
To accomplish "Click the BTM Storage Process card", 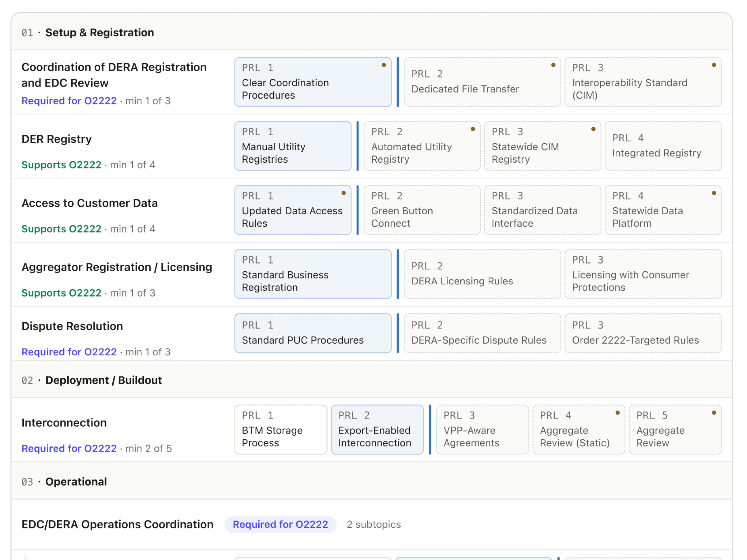I will click(281, 430).
